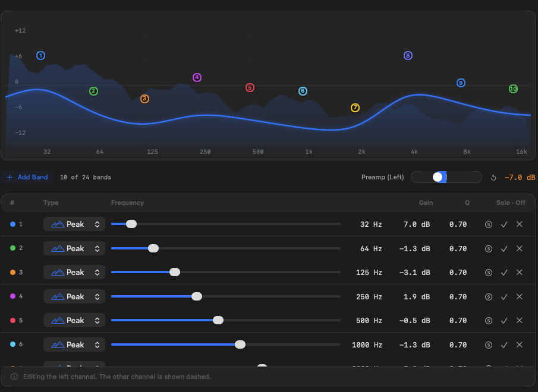Click band 5 red color dot
The image size is (538, 392).
(12, 320)
